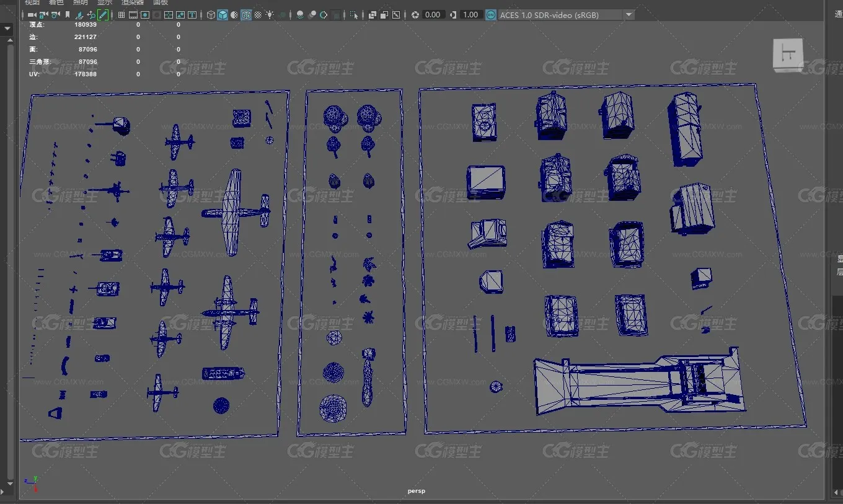Toggle the Depth of Field icon

[335, 15]
